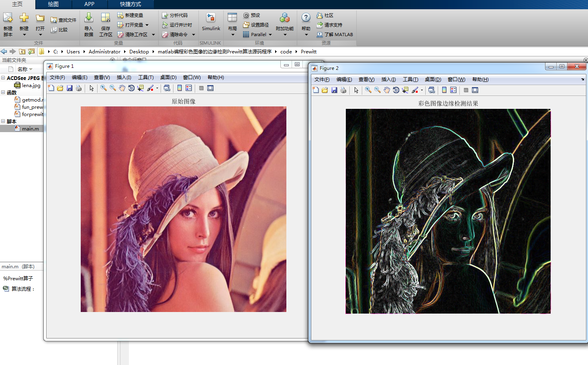Click Print icon in Figure 2 toolbar
The image size is (588, 365).
coord(343,90)
